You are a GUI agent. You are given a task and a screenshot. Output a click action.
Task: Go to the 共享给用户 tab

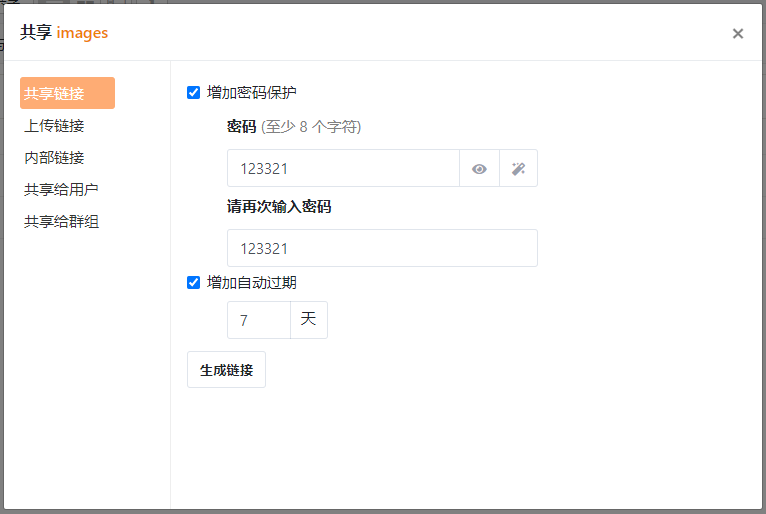coord(61,189)
